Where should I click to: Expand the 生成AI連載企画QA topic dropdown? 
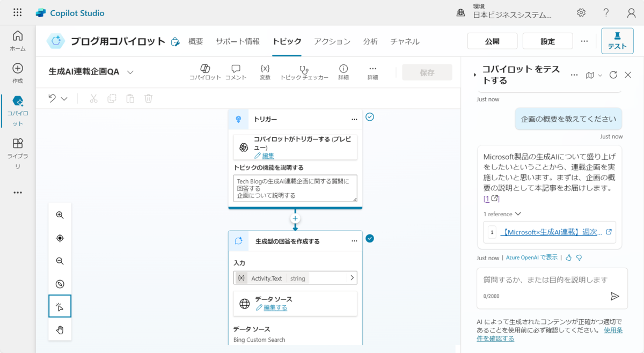(130, 72)
